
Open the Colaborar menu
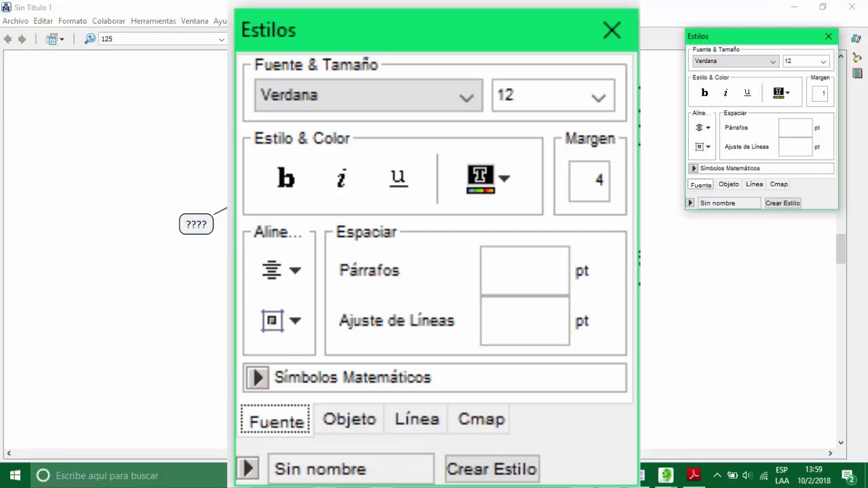coord(109,21)
